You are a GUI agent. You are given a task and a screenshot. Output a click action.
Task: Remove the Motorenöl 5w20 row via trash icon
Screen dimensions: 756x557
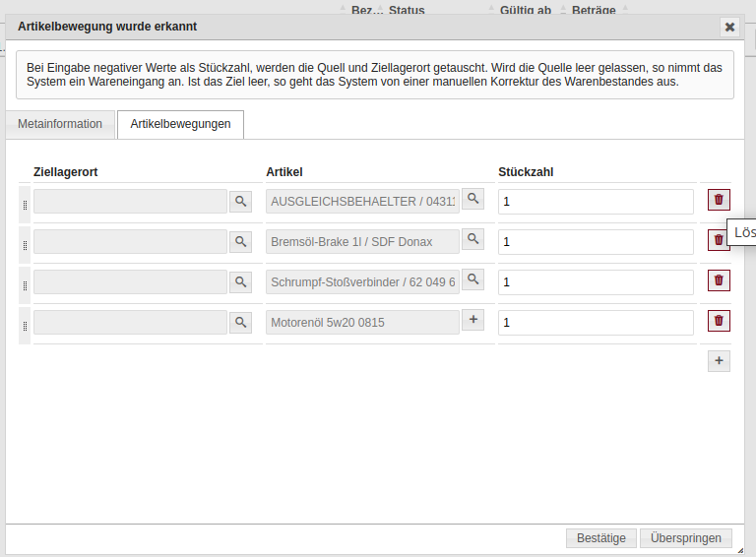(719, 321)
